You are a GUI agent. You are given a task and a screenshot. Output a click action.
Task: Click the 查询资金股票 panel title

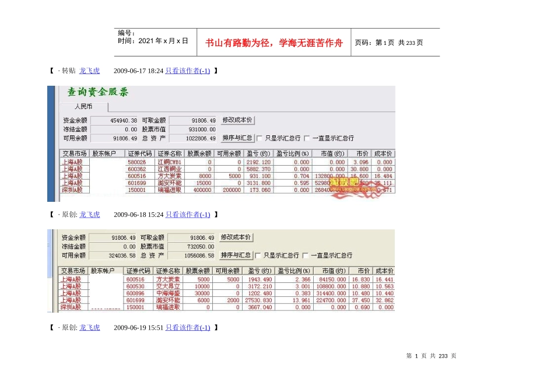[x=98, y=92]
